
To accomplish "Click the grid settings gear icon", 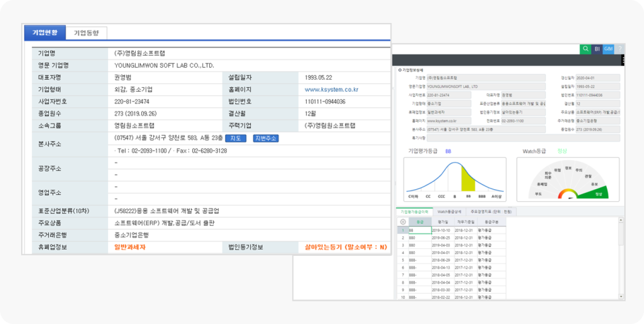I will (x=403, y=222).
